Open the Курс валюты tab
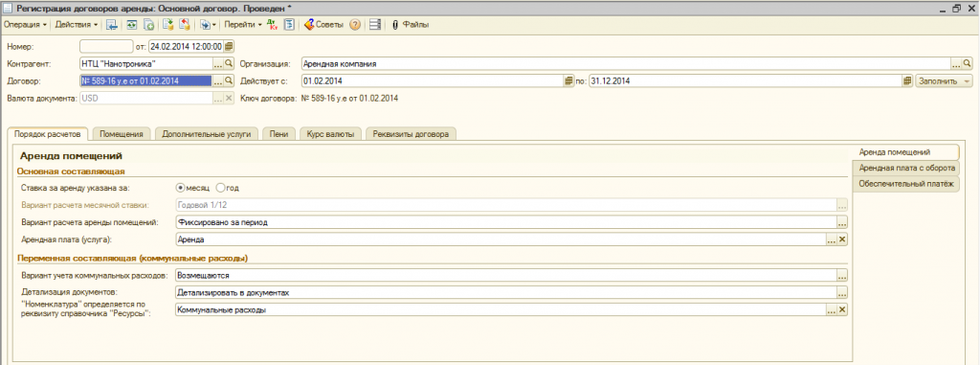Screen dimensions: 980x365 click(x=330, y=134)
